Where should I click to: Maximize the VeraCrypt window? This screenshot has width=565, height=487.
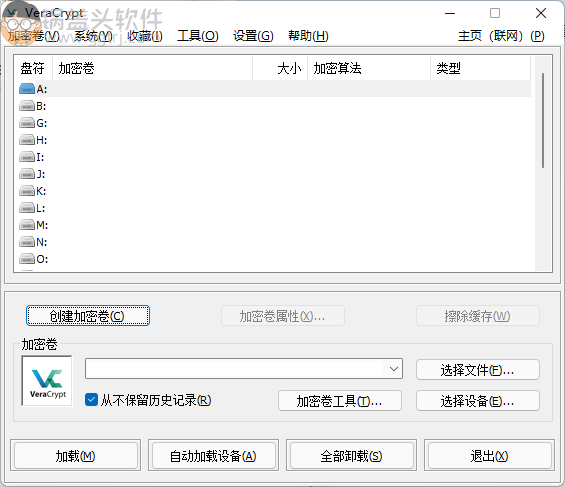click(495, 13)
